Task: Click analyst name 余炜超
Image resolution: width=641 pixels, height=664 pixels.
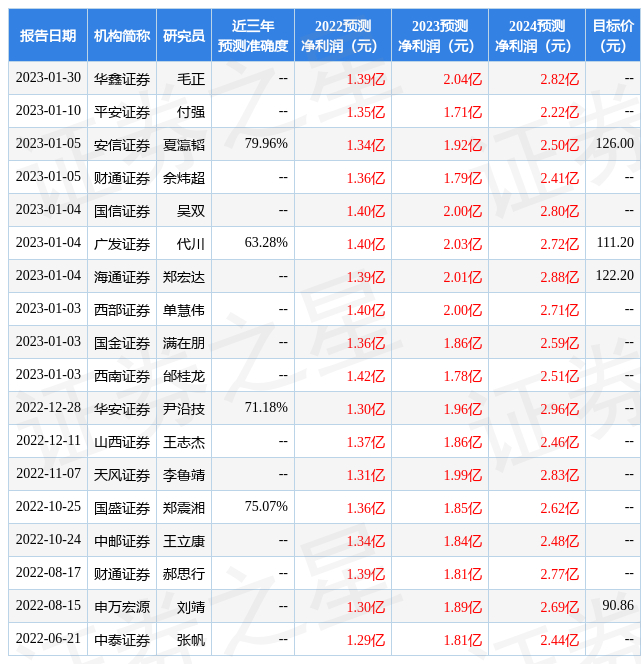Action: pyautogui.click(x=184, y=178)
